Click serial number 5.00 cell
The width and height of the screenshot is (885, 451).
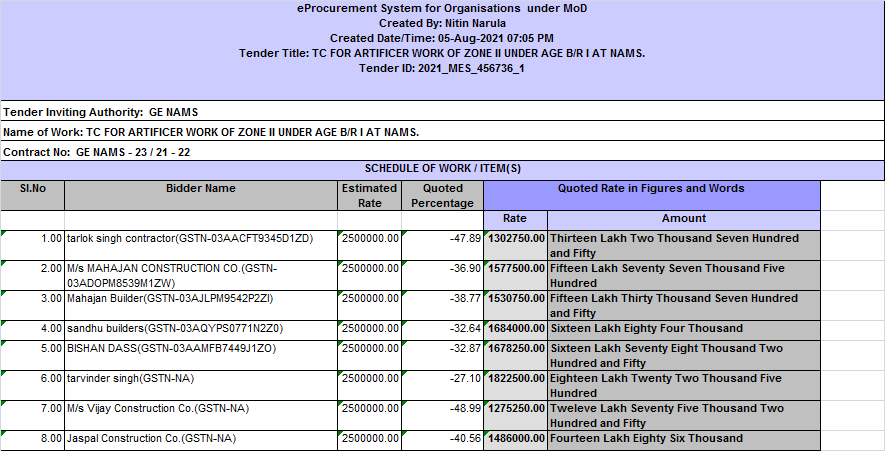[33, 355]
